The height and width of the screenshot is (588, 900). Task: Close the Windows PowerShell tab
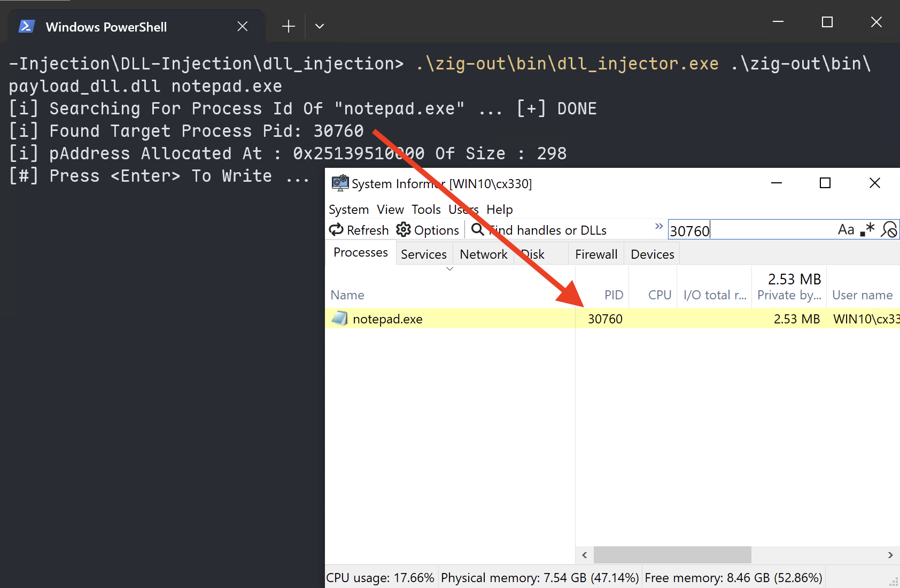(x=243, y=26)
